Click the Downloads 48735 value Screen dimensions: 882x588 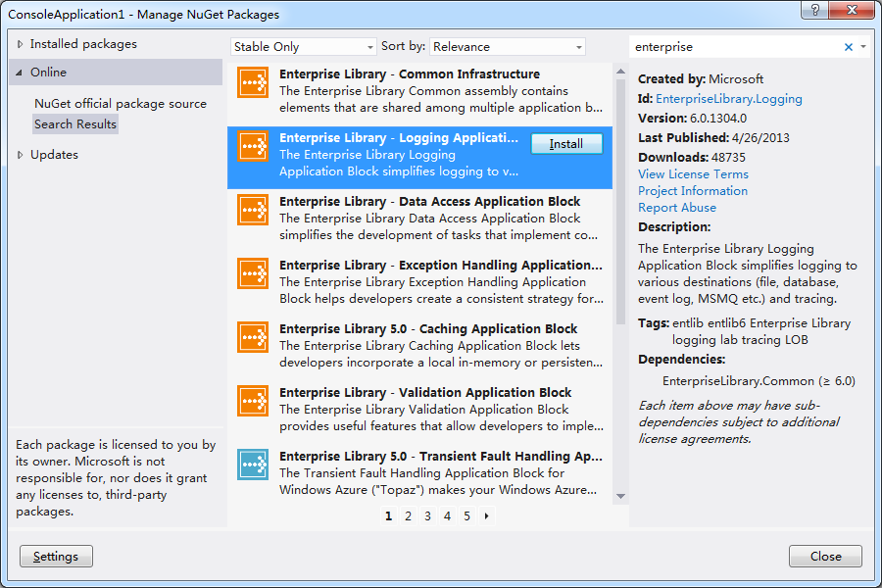[x=728, y=158]
